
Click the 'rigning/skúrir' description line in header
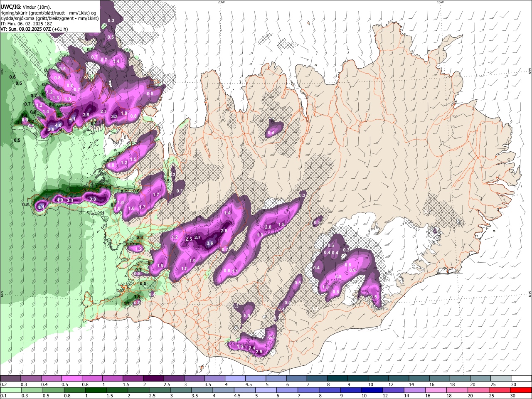click(x=49, y=13)
